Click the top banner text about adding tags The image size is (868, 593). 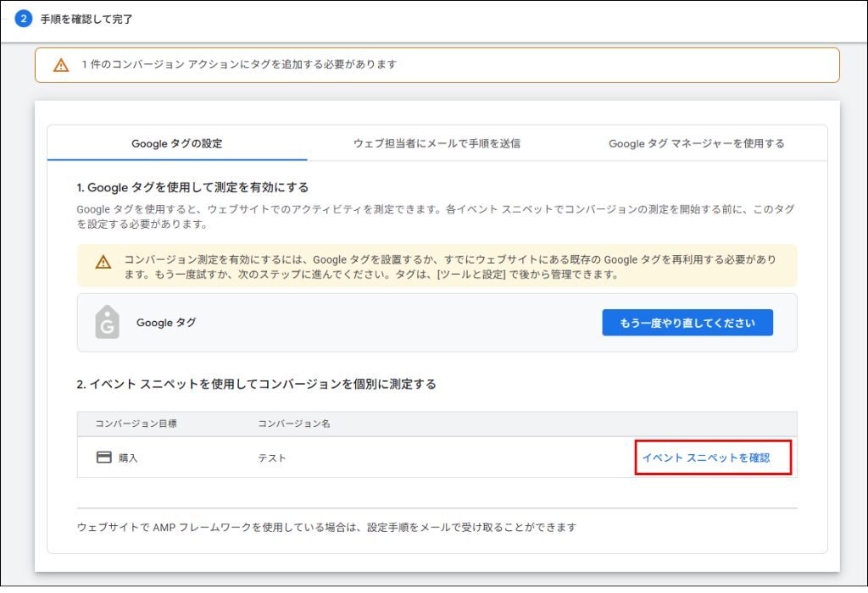[239, 64]
